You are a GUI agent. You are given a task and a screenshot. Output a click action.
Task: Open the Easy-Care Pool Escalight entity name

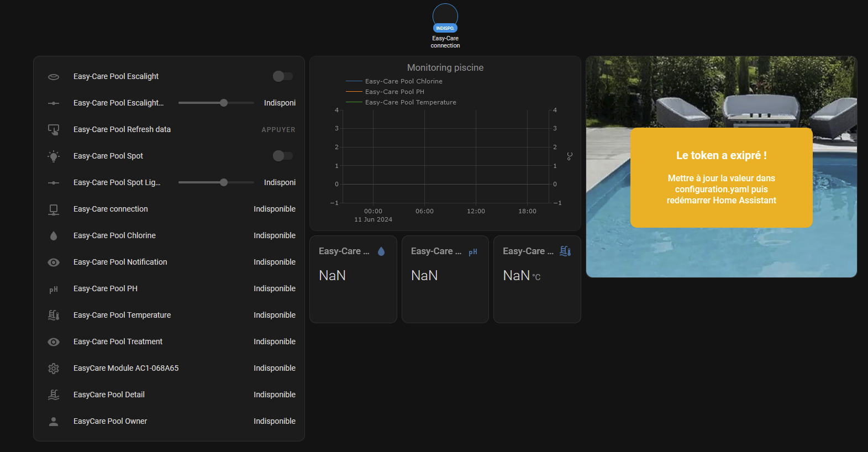[x=116, y=76]
